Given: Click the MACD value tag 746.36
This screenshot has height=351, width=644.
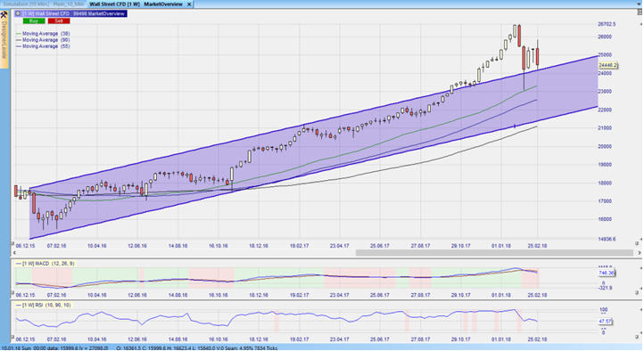Looking at the screenshot, I should click(x=607, y=273).
